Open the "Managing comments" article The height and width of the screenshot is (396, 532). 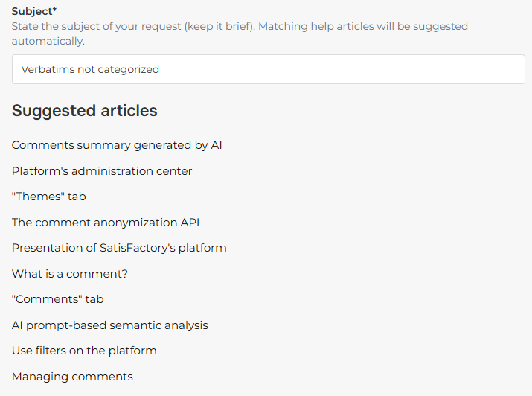click(72, 377)
